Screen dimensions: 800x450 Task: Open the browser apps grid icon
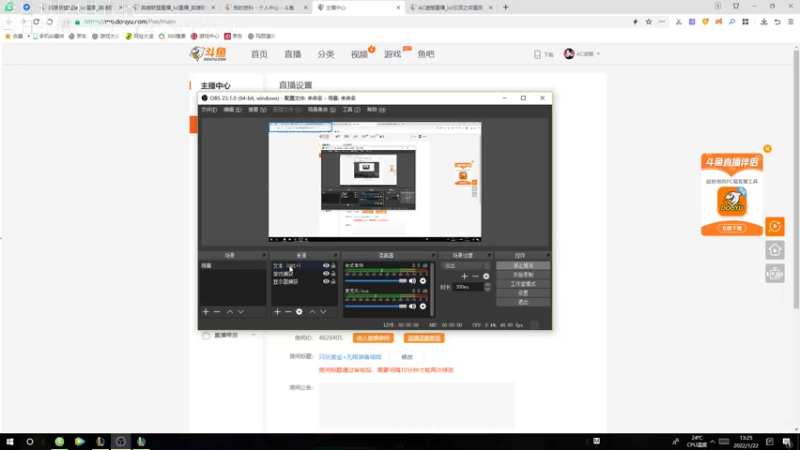point(745,22)
